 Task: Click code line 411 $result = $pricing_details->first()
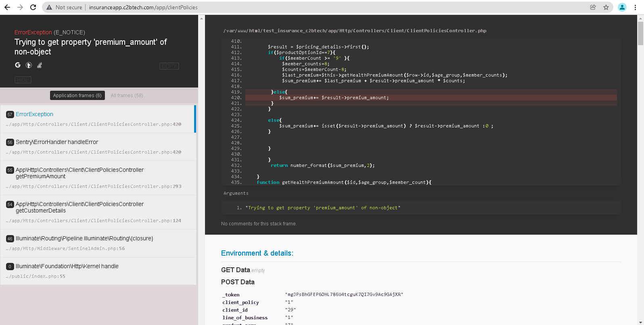pos(318,47)
